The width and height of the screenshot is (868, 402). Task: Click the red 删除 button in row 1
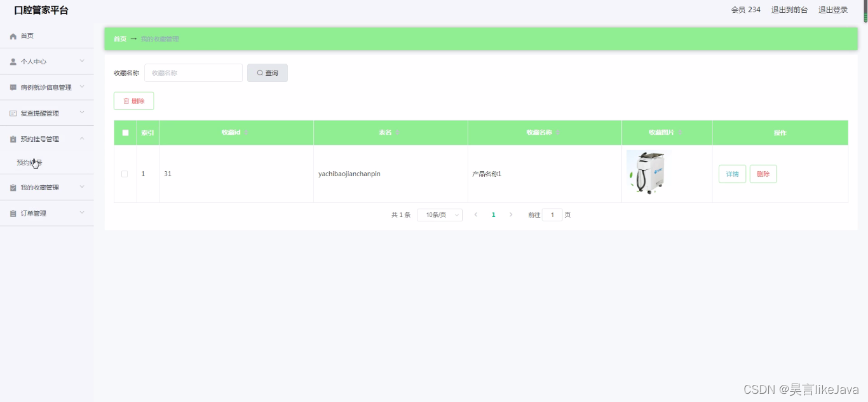point(763,174)
